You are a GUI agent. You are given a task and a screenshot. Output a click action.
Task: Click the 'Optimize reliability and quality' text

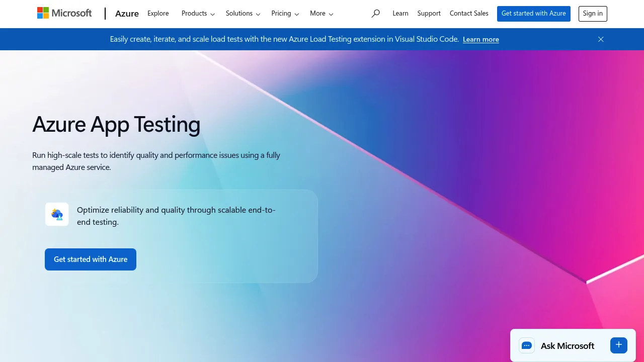tap(176, 216)
